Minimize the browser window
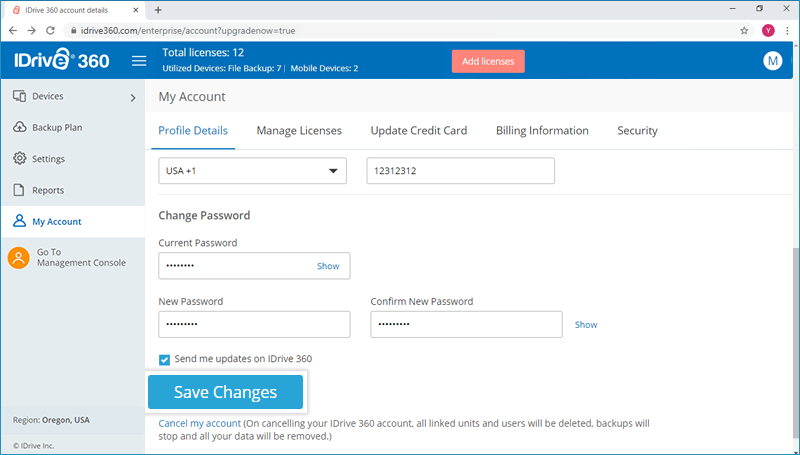The width and height of the screenshot is (800, 455). point(733,9)
